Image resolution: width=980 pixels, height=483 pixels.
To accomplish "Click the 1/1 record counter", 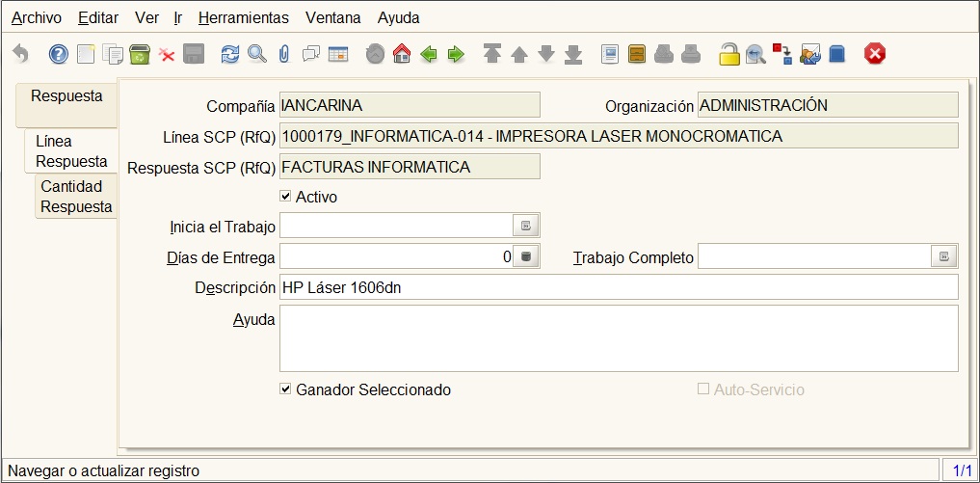I will point(962,470).
